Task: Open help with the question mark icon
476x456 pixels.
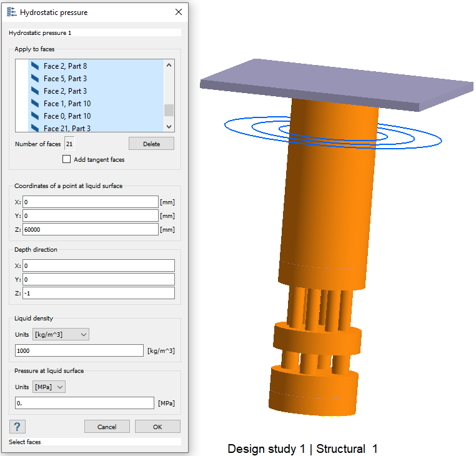Action: (x=17, y=427)
